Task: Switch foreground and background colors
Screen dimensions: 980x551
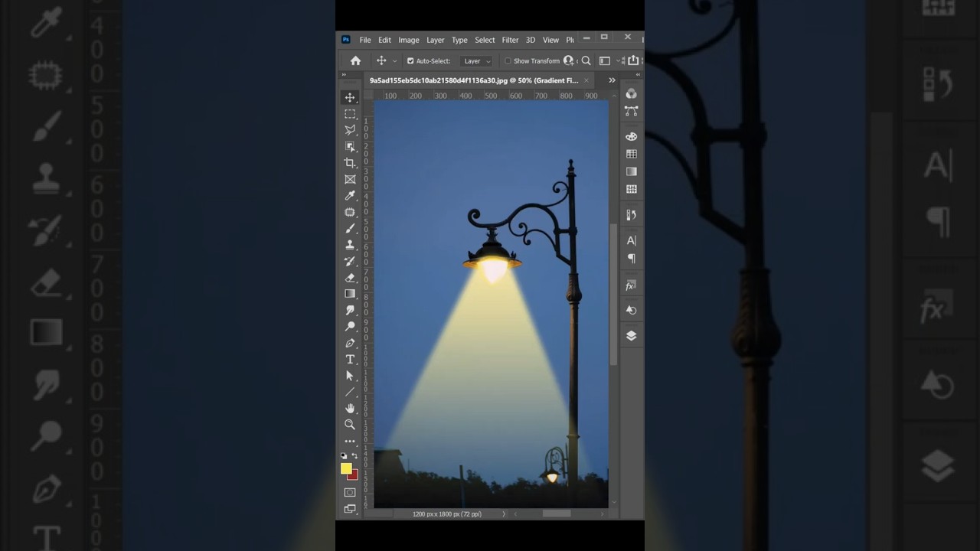Action: 354,456
